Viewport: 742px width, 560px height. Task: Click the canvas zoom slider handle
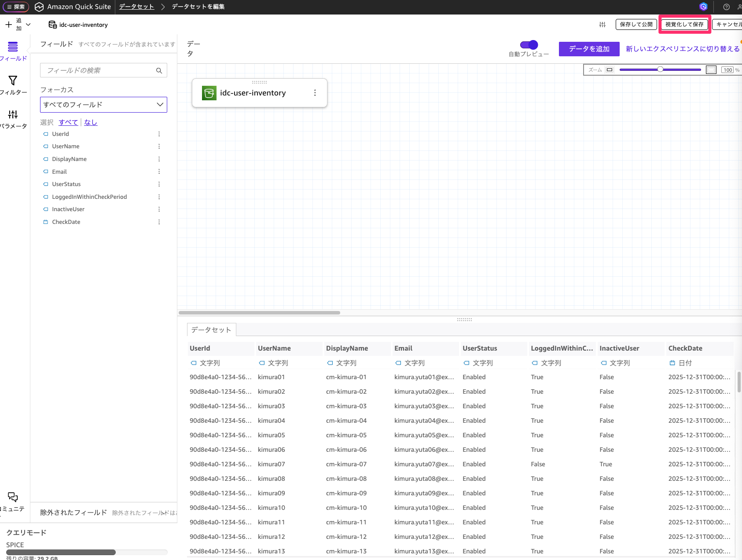[660, 70]
